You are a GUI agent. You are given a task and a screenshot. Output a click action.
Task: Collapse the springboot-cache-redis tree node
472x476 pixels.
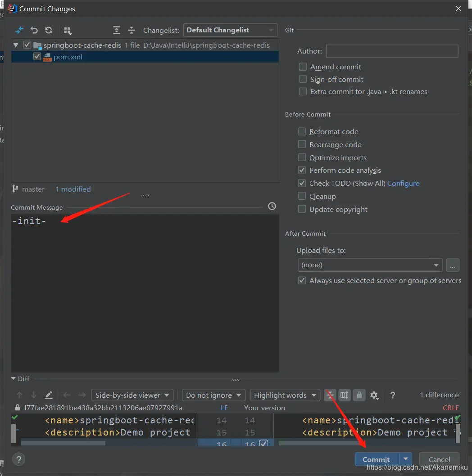click(x=16, y=45)
